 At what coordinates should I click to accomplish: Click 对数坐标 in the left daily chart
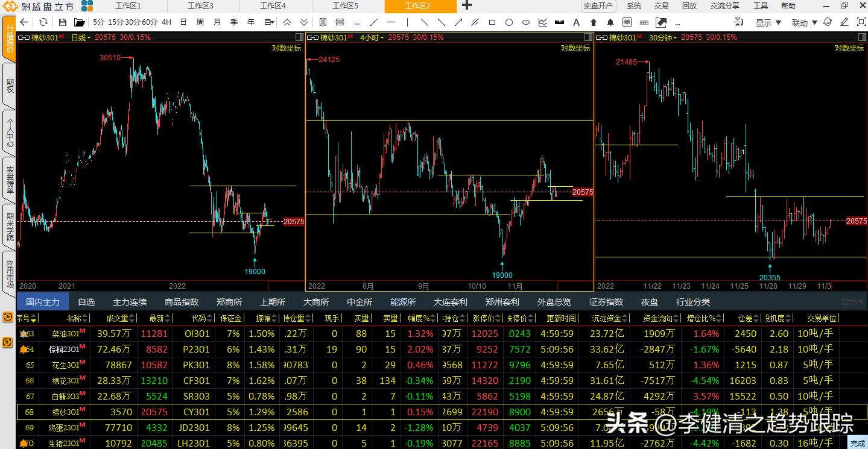(286, 48)
